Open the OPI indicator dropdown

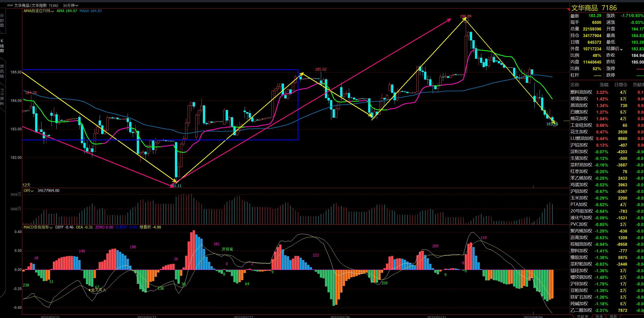pos(32,191)
